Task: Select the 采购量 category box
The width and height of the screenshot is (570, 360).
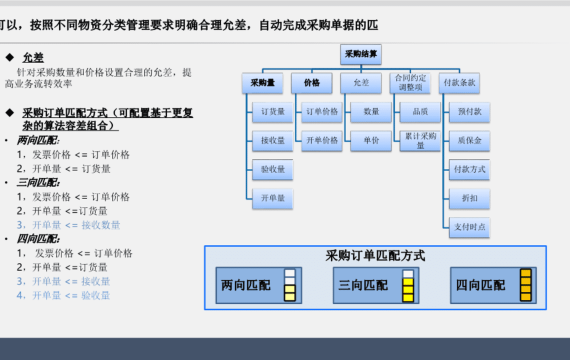Action: (262, 83)
